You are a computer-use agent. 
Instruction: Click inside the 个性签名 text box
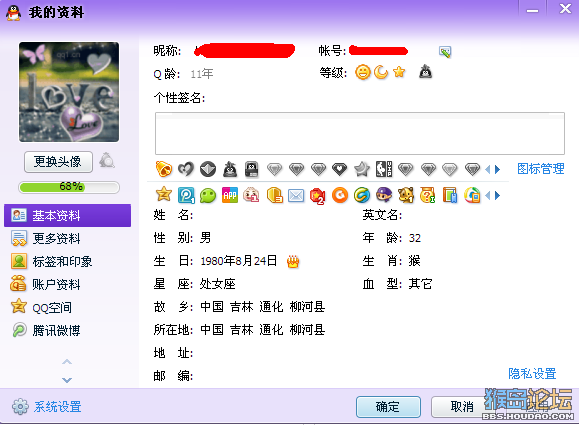coord(360,133)
